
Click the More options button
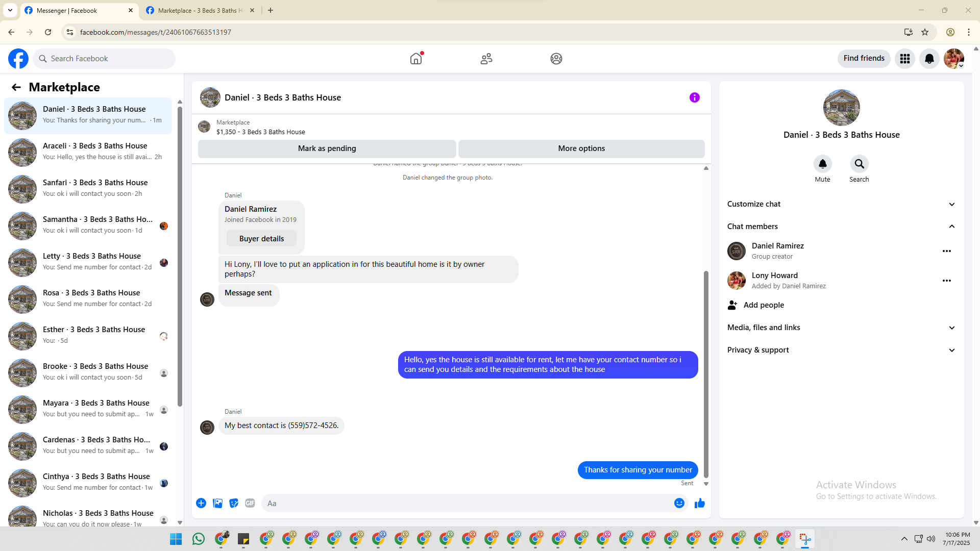[x=581, y=148]
